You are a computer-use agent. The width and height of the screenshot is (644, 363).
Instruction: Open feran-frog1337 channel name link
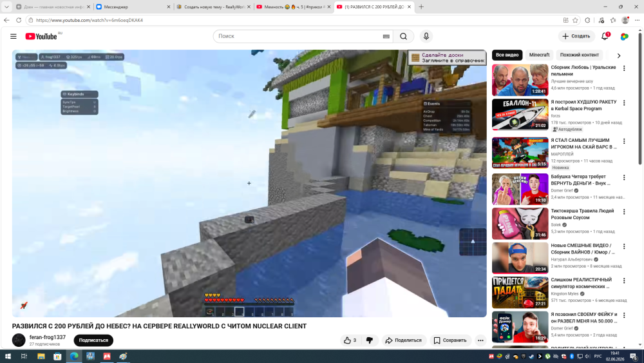click(48, 337)
